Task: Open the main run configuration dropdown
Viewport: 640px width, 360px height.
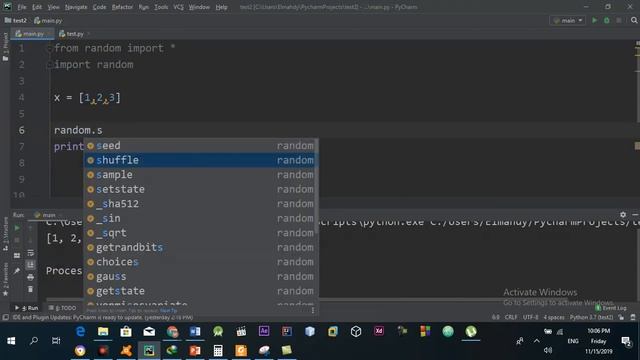Action: pyautogui.click(x=568, y=20)
